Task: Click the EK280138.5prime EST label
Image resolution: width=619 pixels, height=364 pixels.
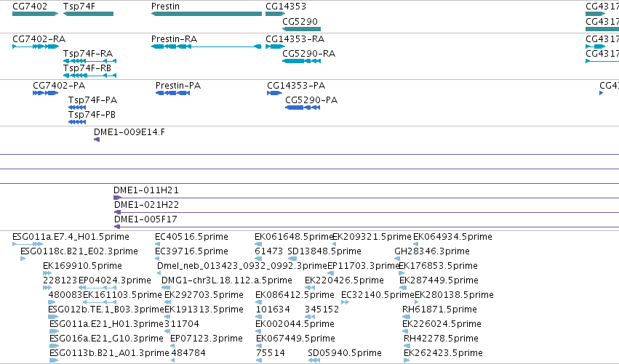Action: pyautogui.click(x=455, y=295)
